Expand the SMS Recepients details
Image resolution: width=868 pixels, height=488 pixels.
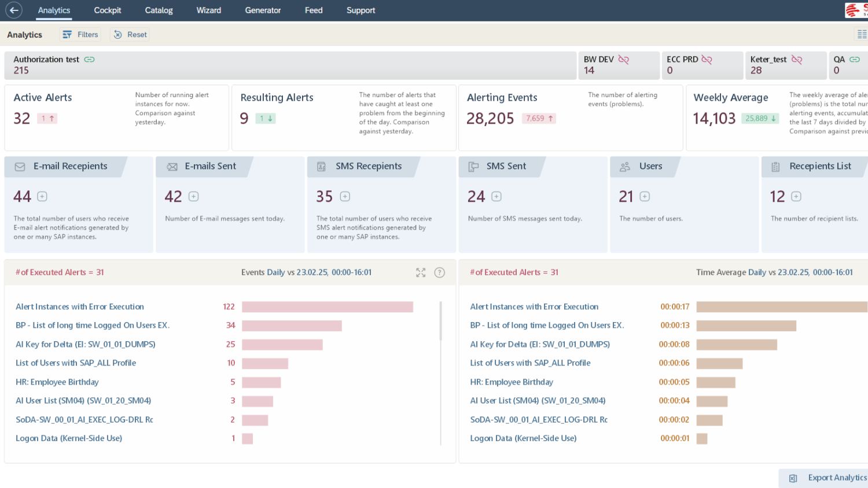[345, 197]
